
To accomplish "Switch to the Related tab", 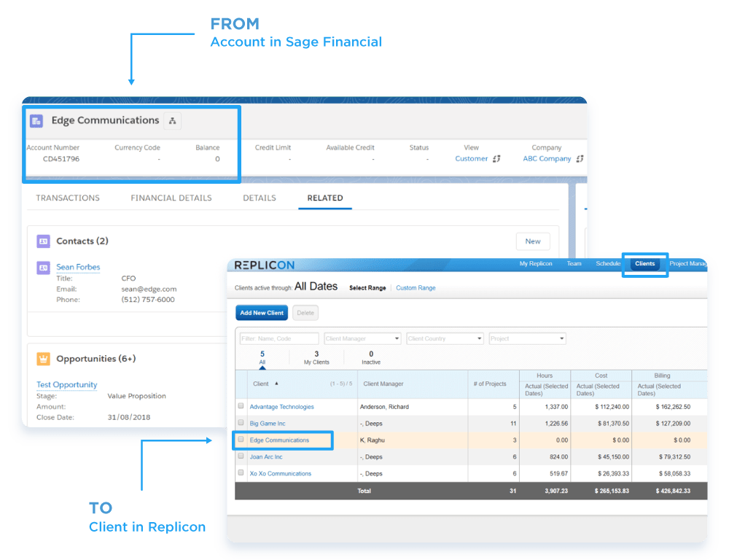I will 325,198.
